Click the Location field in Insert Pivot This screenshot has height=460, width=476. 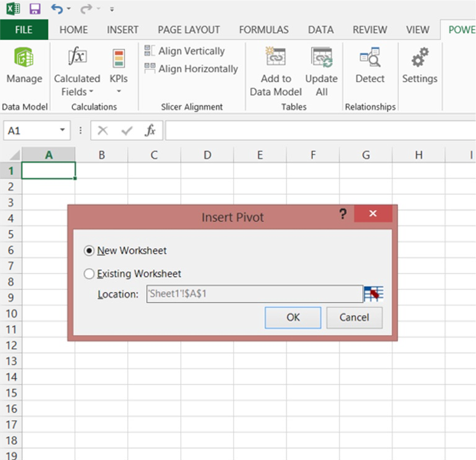(255, 294)
